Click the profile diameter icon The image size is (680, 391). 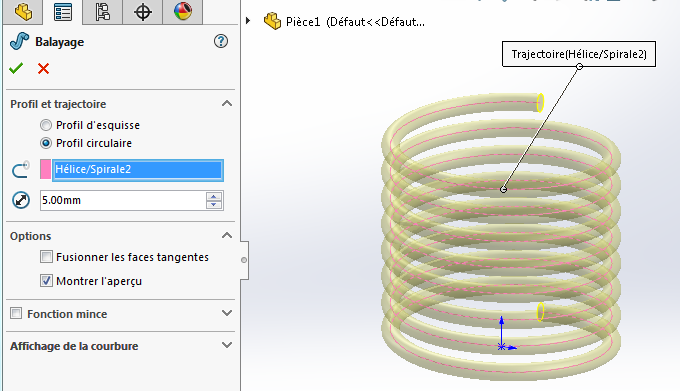point(21,200)
